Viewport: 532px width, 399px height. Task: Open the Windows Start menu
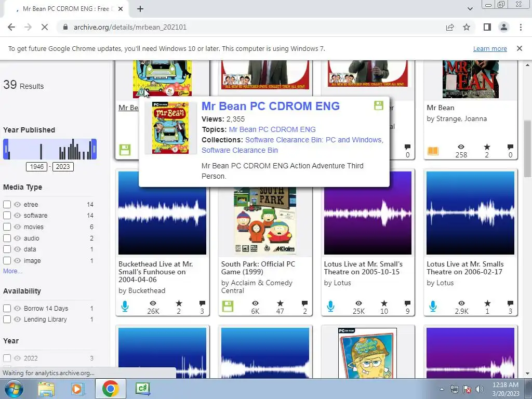click(x=14, y=389)
